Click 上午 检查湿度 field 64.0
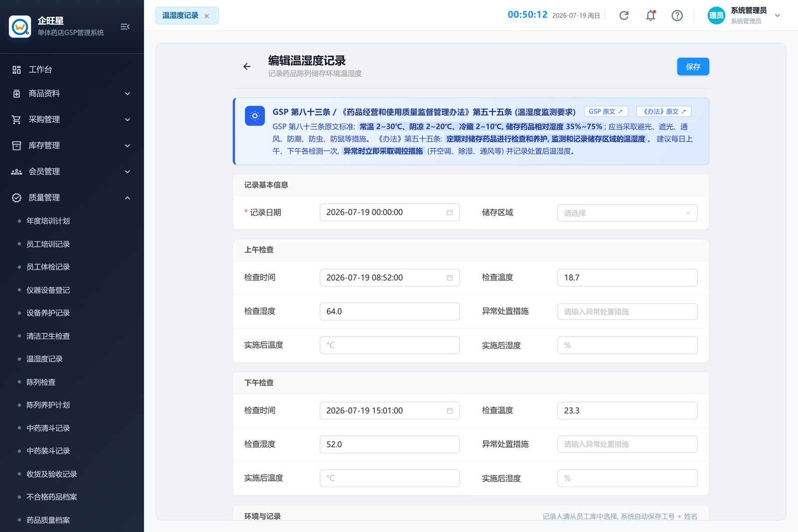The width and height of the screenshot is (798, 532). [x=390, y=312]
